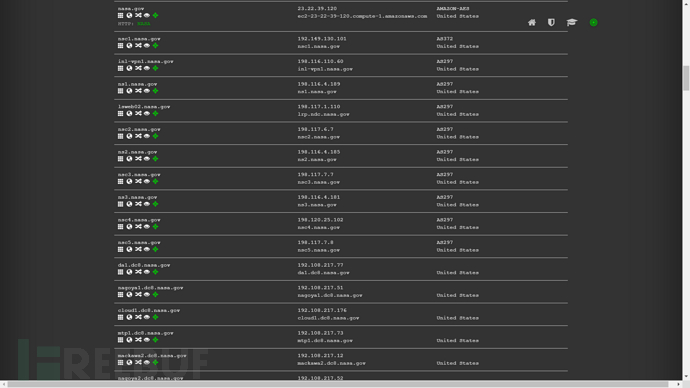This screenshot has width=690, height=388.
Task: Click the green crosshair under ns2.nasa.gov
Action: (x=155, y=159)
